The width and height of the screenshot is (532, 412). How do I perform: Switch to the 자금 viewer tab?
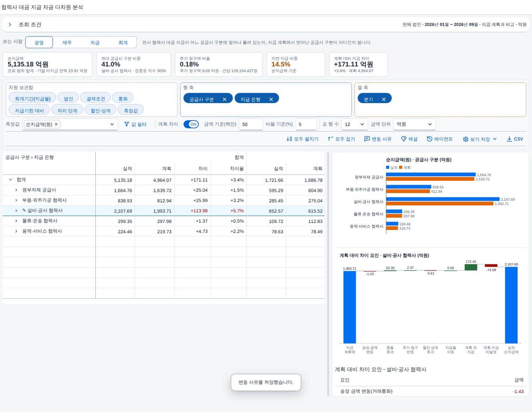[x=95, y=43]
